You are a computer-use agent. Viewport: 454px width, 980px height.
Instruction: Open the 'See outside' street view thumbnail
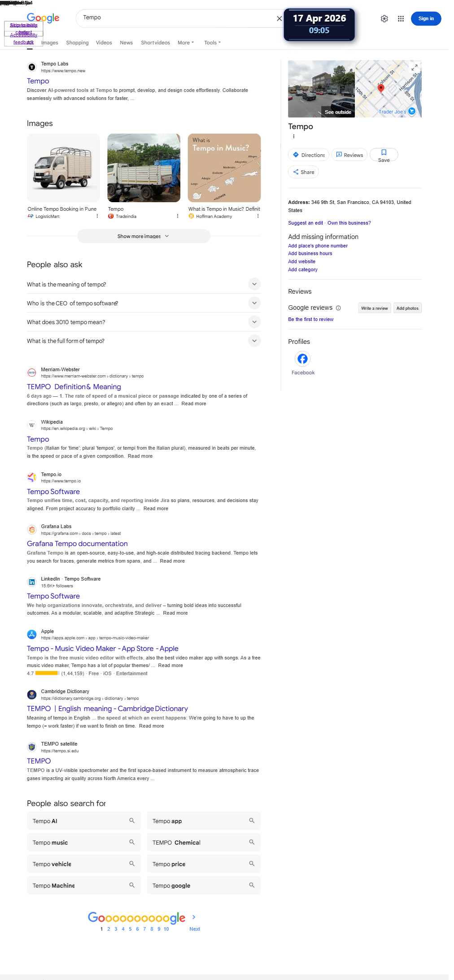322,89
